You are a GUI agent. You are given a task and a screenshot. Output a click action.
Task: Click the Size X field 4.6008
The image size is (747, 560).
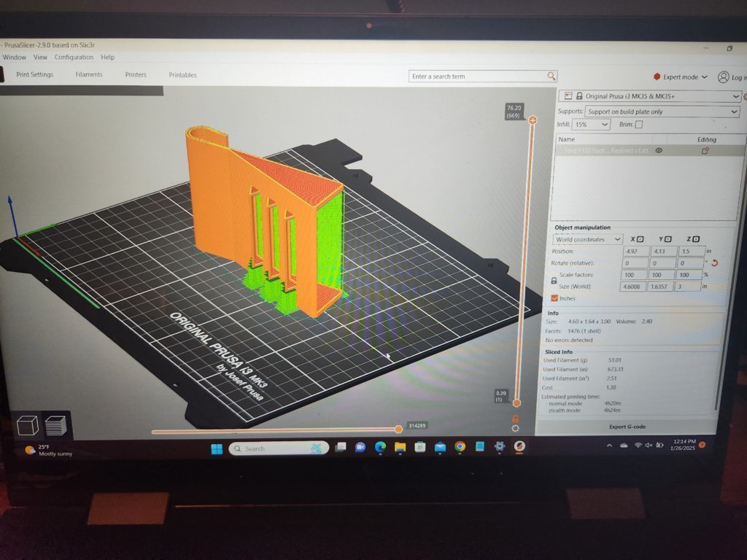[x=632, y=287]
